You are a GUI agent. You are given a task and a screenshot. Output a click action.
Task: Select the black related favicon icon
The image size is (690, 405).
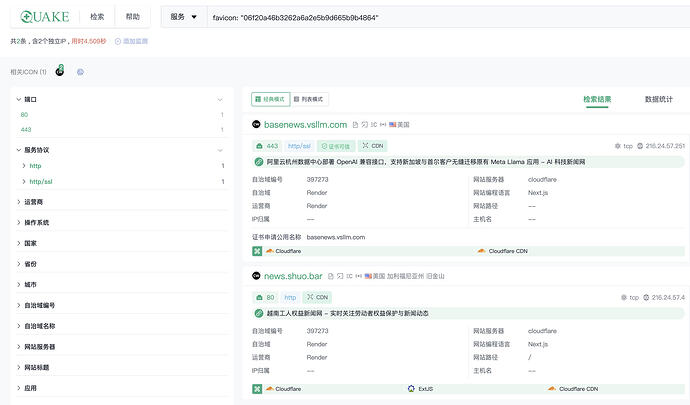click(60, 71)
